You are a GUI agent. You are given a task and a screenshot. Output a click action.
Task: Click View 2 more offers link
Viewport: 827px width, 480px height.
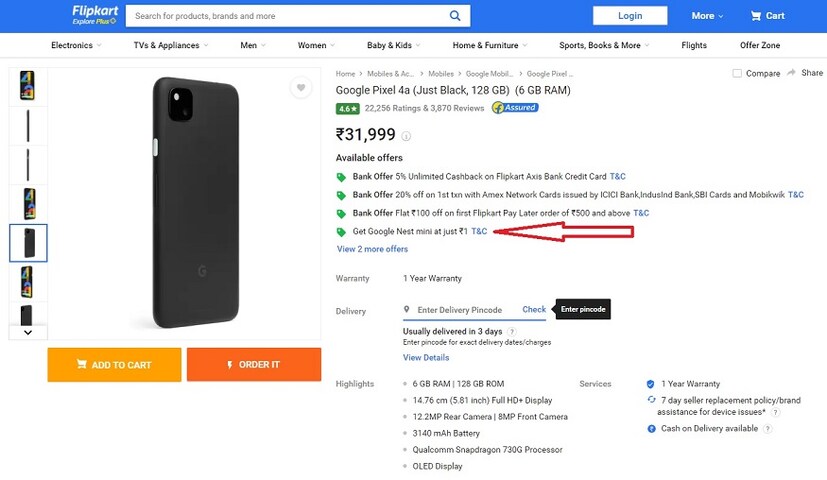(x=372, y=249)
